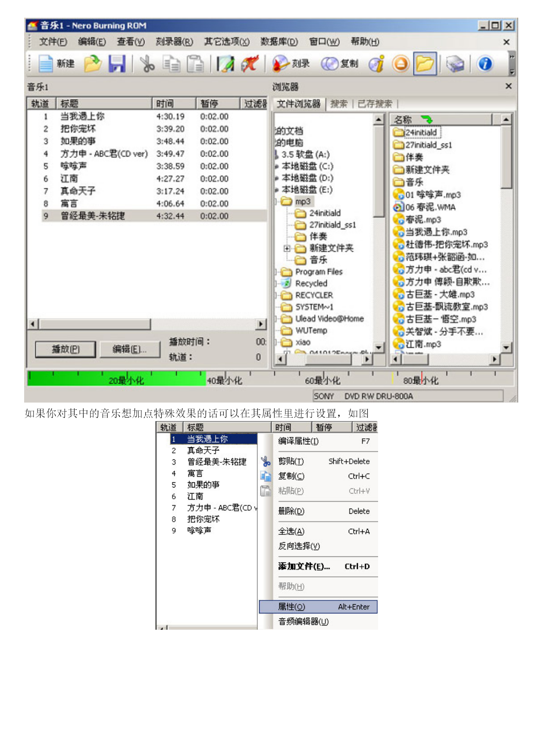Expand the xiao folder tree node
Image resolution: width=535 pixels, height=756 pixels.
[x=276, y=343]
